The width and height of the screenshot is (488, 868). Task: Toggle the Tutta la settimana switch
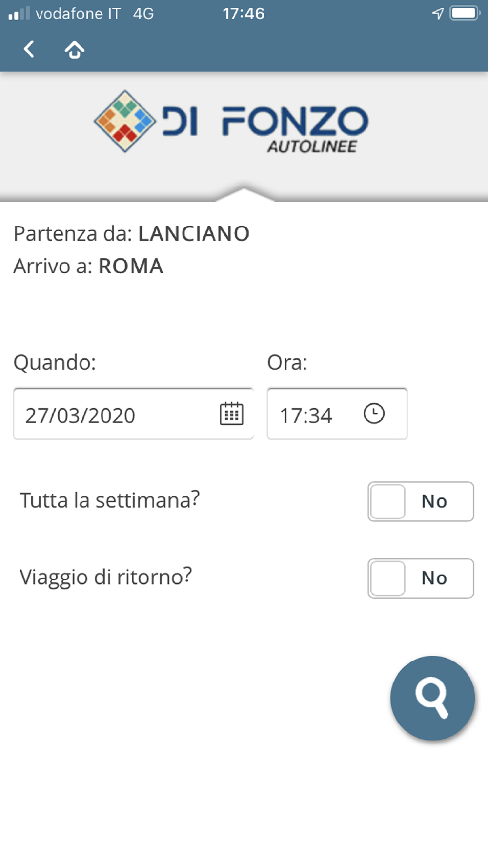click(420, 501)
